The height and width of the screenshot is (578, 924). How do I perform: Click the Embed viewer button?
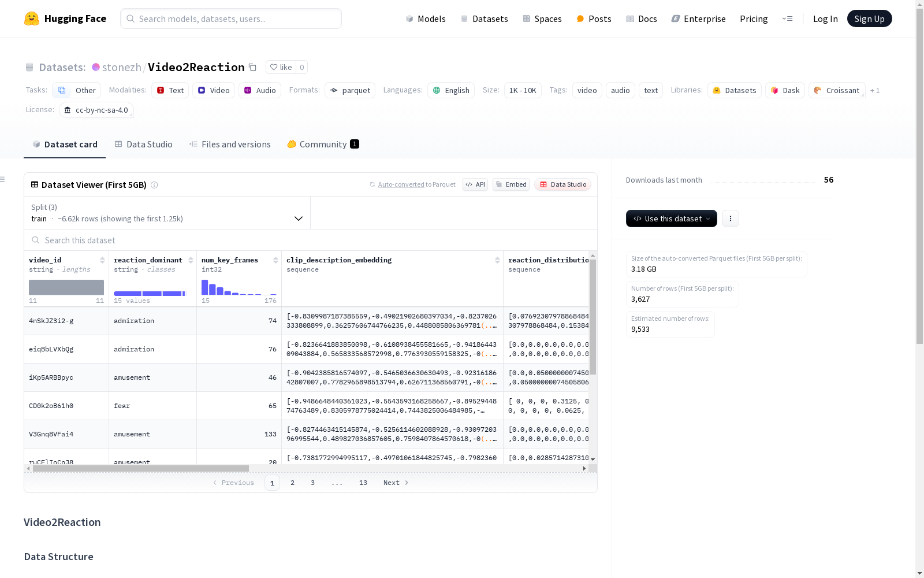pos(511,184)
